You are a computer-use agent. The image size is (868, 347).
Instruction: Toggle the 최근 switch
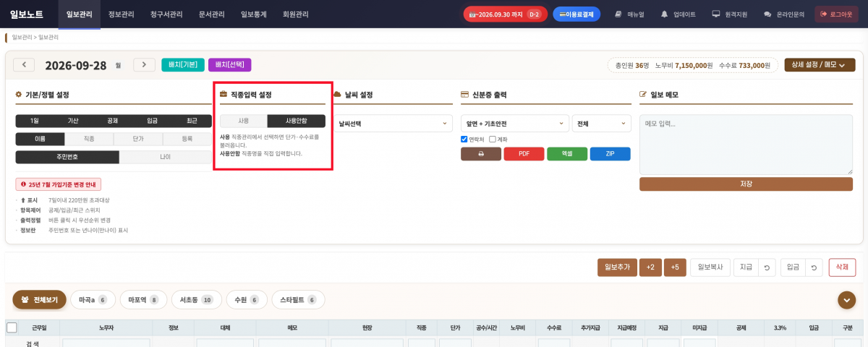pos(192,121)
